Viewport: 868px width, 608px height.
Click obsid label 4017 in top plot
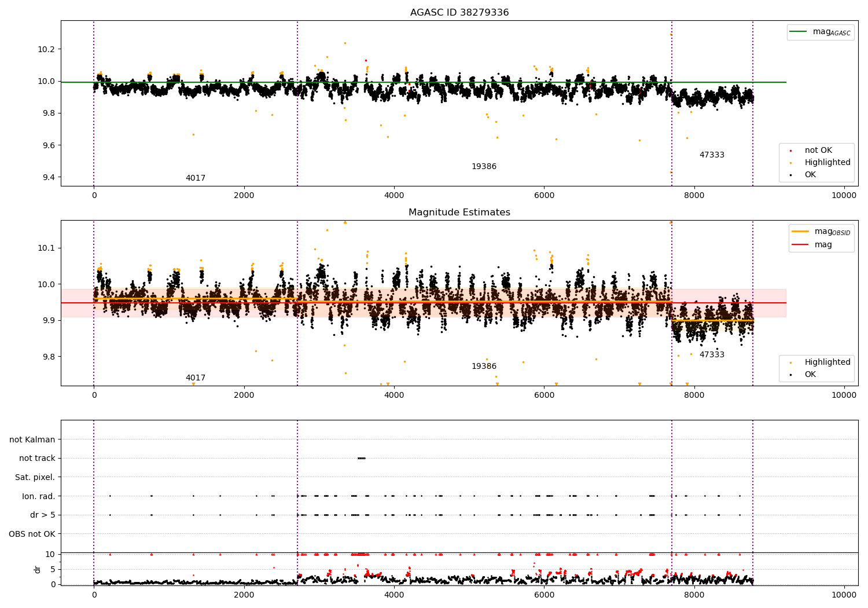196,178
